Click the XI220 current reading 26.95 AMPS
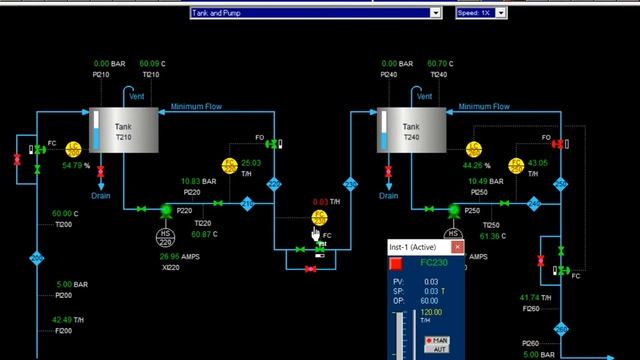The image size is (640, 360). pos(180,257)
